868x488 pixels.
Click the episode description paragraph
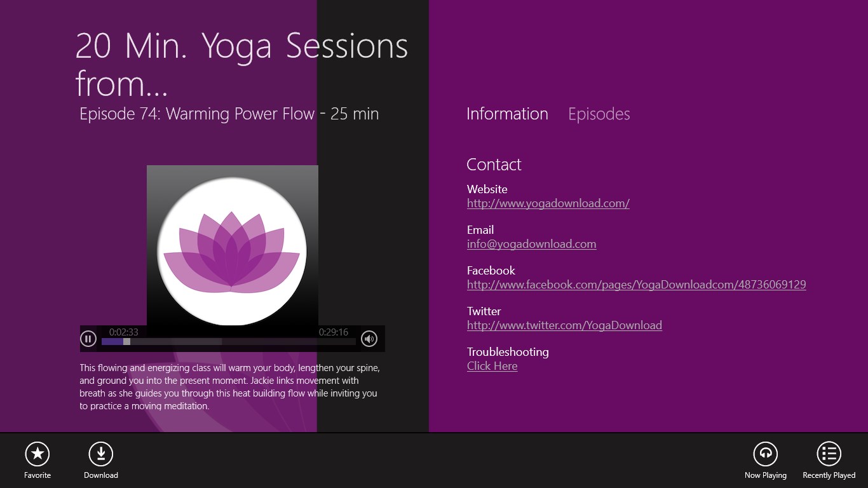coord(229,387)
